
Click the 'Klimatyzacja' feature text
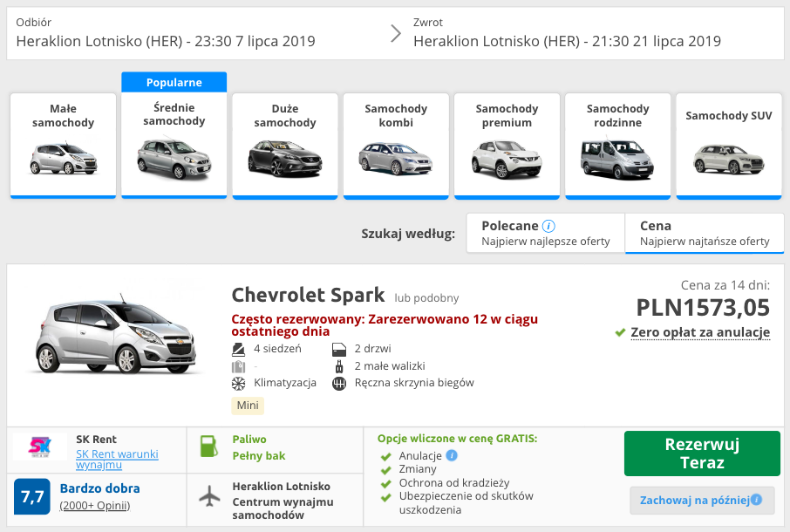(285, 383)
